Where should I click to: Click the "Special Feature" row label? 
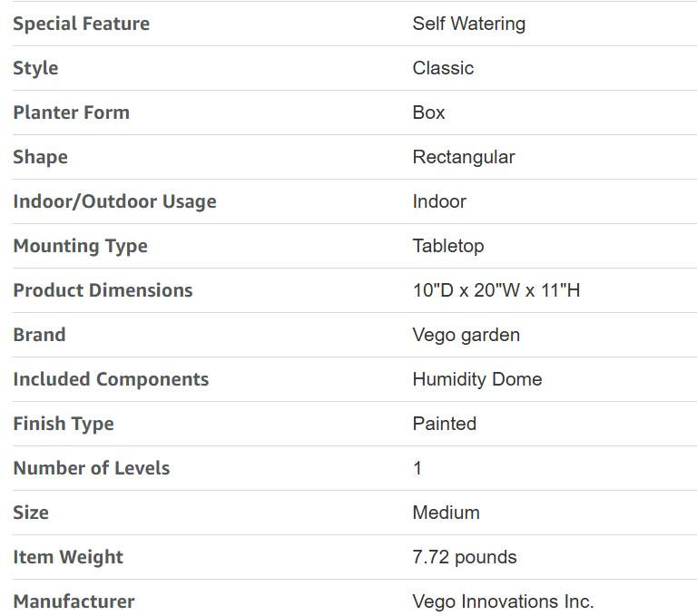(x=81, y=24)
